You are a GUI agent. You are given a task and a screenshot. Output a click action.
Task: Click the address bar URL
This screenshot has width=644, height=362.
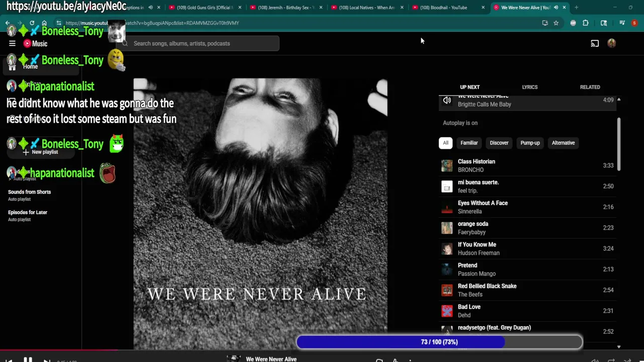(x=152, y=23)
